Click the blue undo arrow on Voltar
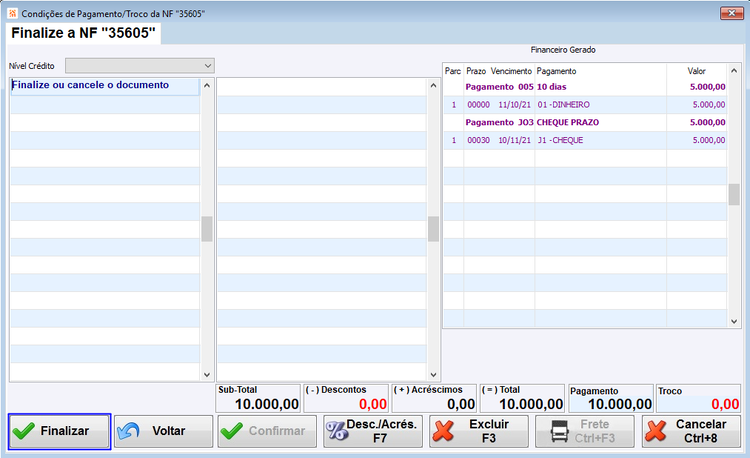Image resolution: width=750 pixels, height=458 pixels. pos(128,431)
